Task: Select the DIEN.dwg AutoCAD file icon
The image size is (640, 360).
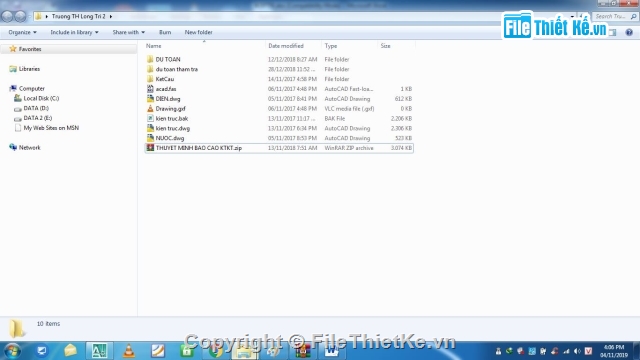Action: click(150, 98)
